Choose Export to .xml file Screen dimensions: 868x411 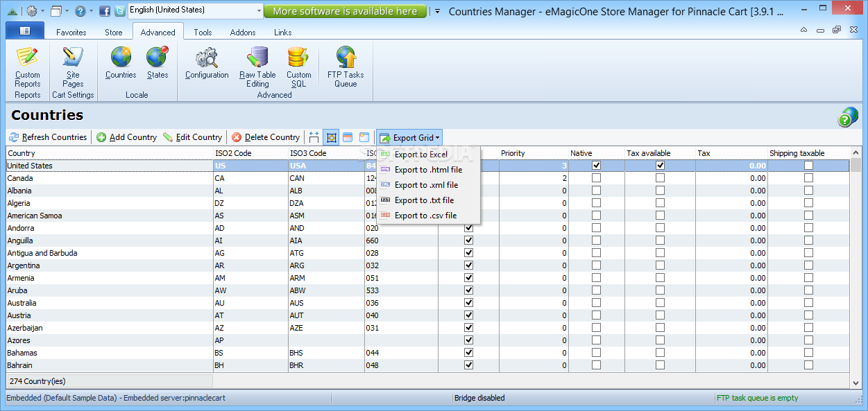point(428,185)
